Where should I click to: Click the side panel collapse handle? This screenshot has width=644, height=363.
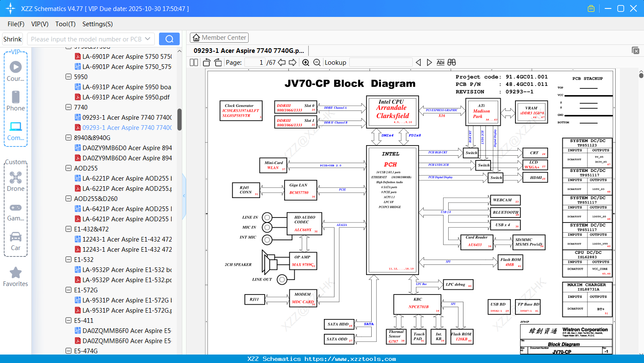click(184, 196)
